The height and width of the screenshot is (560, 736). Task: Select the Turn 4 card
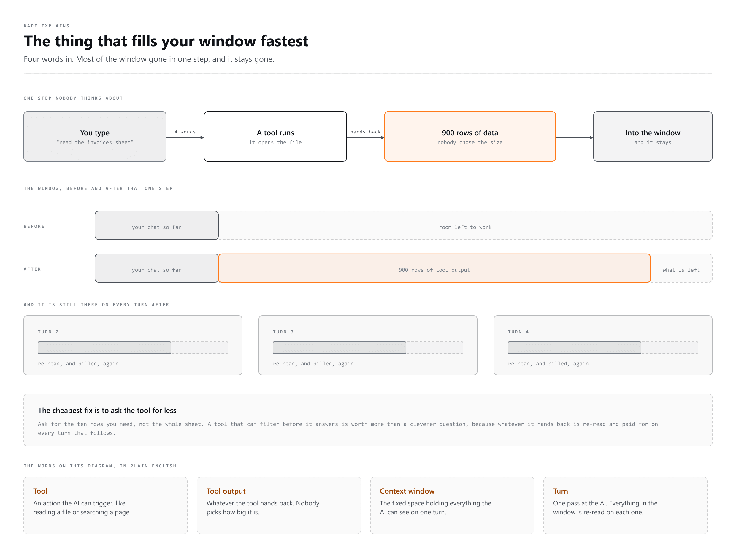coord(603,345)
